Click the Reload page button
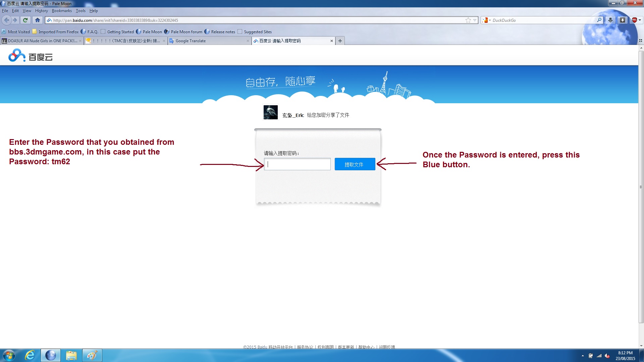 pos(25,20)
